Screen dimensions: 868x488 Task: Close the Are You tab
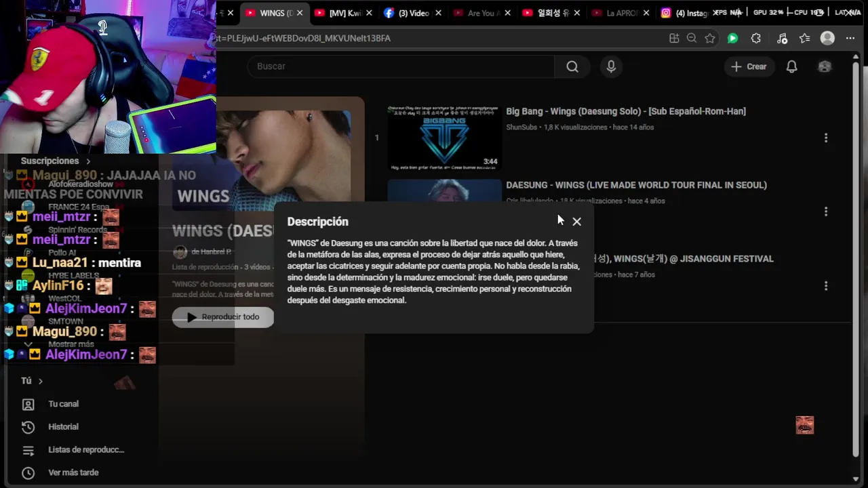tap(507, 13)
